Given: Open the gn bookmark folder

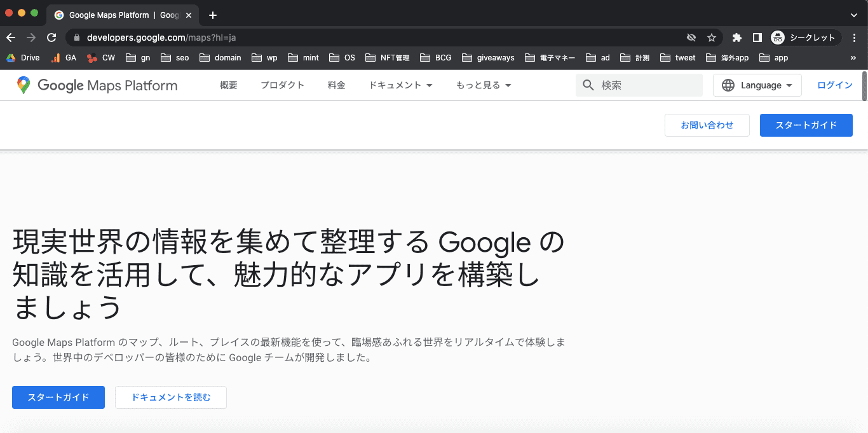Looking at the screenshot, I should [x=138, y=58].
